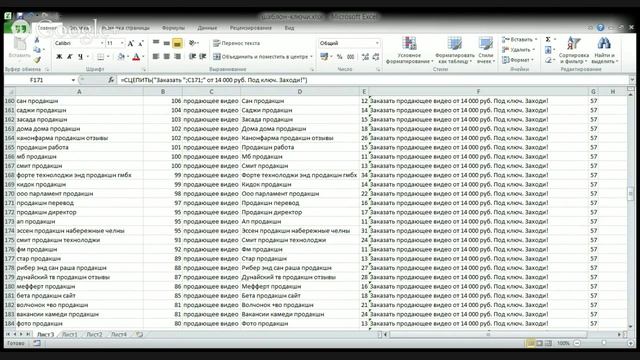Open Format as Table (Форматировать как таблицу)
Image resolution: width=640 pixels, height=360 pixels.
pyautogui.click(x=455, y=50)
